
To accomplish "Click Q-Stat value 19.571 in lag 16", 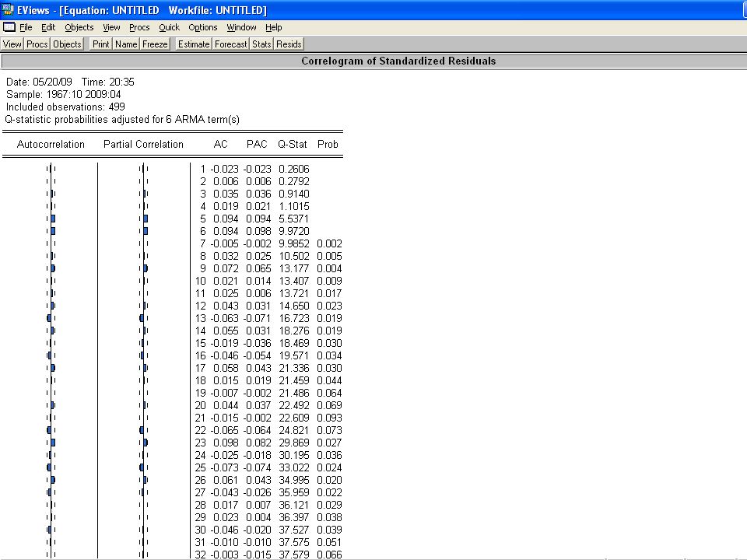I will 294,355.
